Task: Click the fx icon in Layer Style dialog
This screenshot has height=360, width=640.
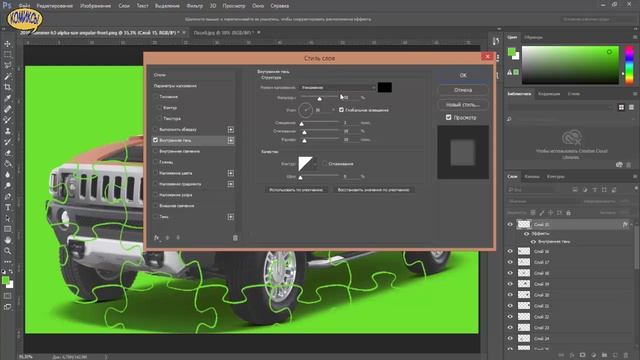Action: coord(156,238)
